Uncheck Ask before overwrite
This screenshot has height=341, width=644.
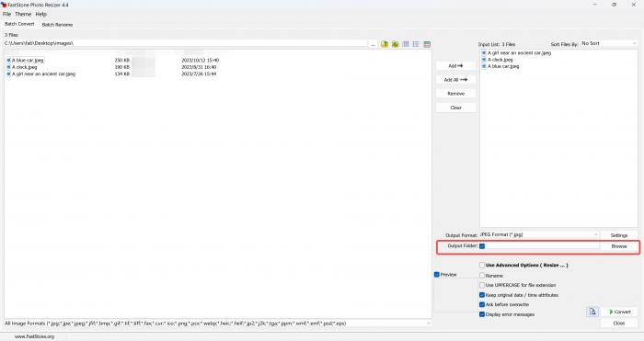click(482, 304)
